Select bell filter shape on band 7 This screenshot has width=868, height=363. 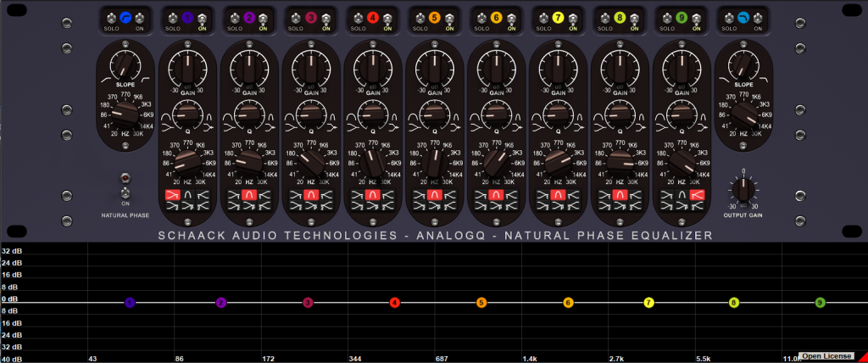(x=559, y=195)
